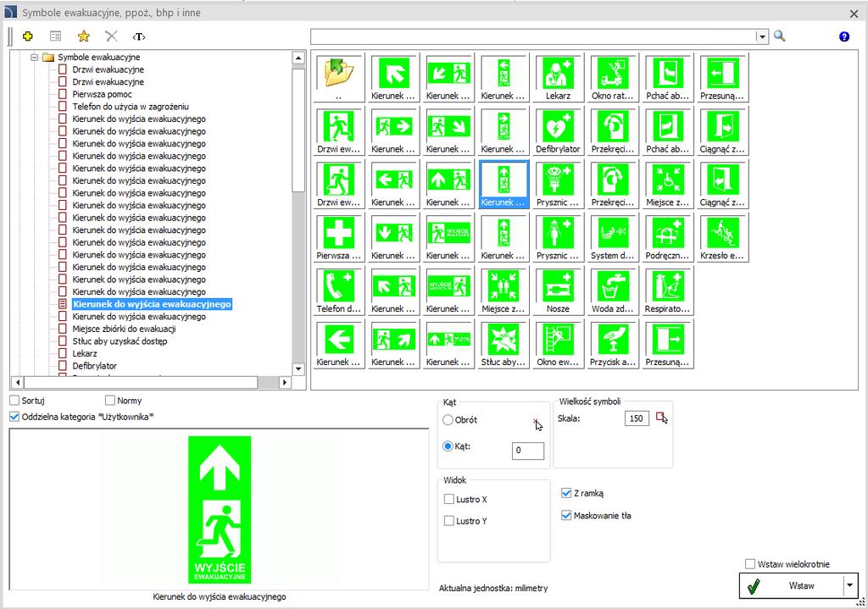868x609 pixels.
Task: Open the dropdown arrow beside the Wstaw button
Action: point(849,585)
